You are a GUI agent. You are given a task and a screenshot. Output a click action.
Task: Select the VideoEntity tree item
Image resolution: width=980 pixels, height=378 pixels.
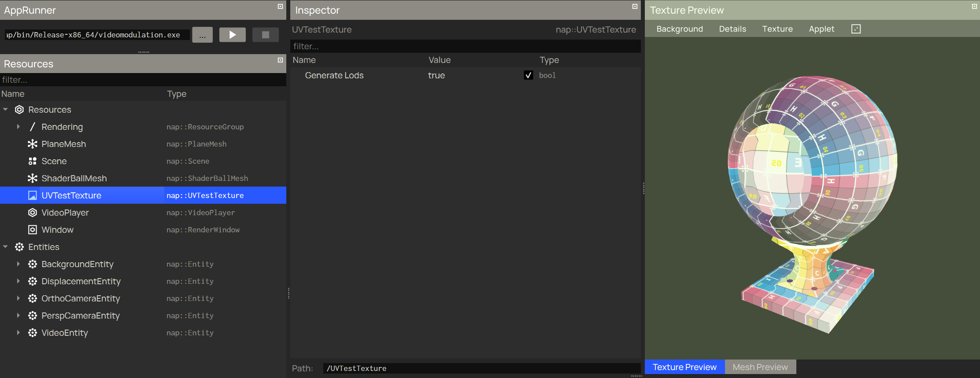tap(65, 333)
